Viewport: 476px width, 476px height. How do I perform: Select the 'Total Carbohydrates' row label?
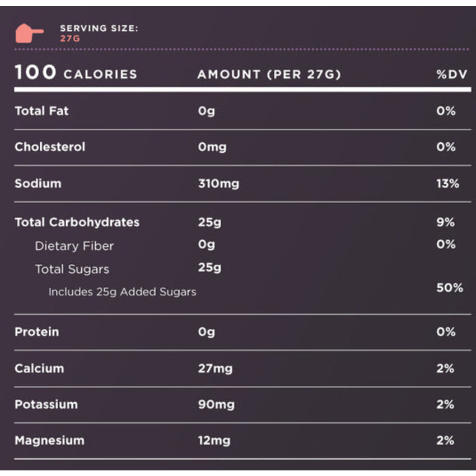coord(77,222)
